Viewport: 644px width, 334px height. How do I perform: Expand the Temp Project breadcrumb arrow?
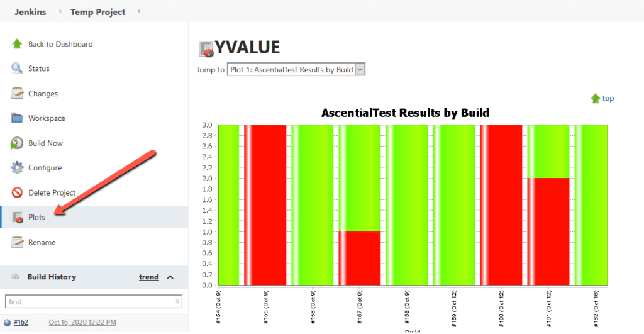click(139, 11)
